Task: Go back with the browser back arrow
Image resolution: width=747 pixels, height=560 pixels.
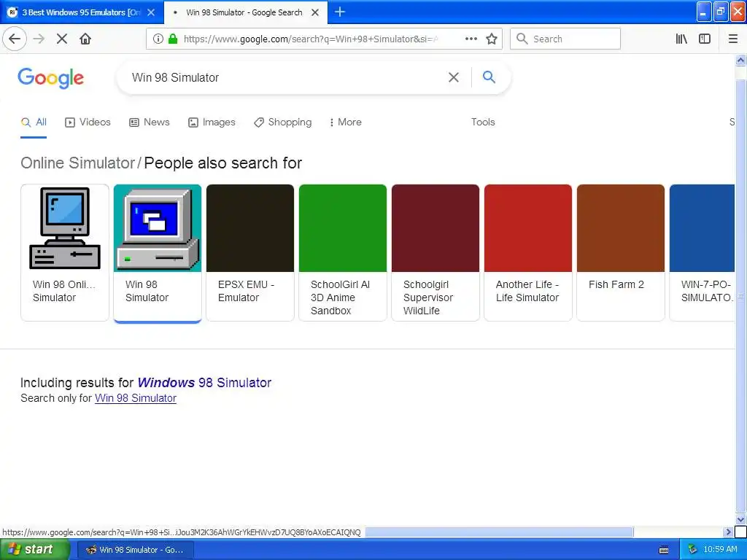Action: click(15, 39)
